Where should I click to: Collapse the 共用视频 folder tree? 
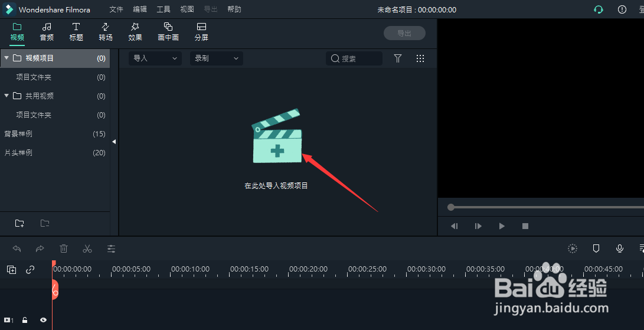pos(6,96)
